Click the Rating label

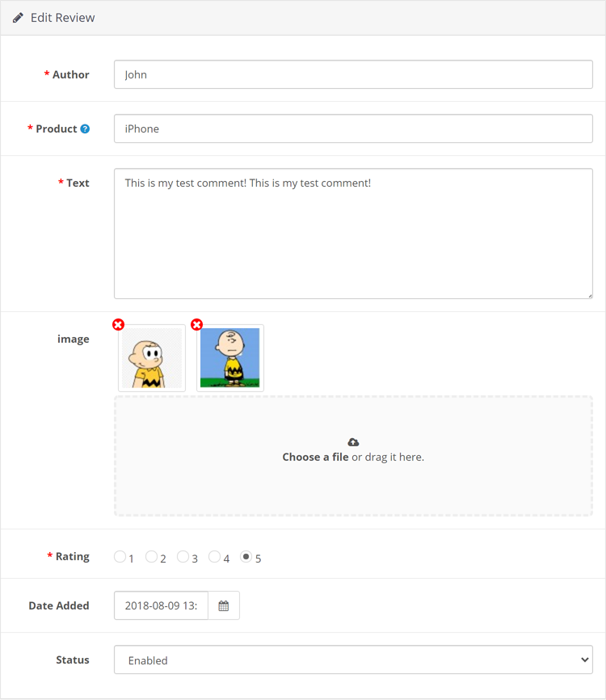(x=72, y=557)
